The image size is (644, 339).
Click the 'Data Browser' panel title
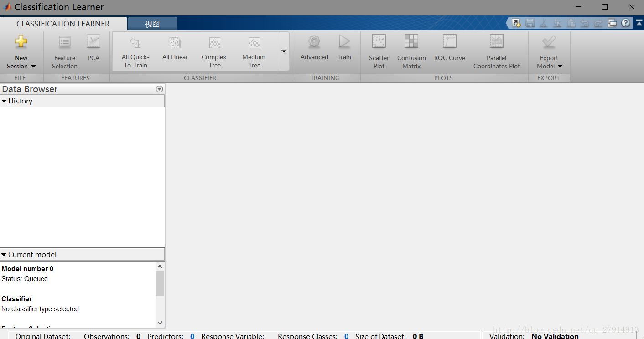(x=30, y=89)
